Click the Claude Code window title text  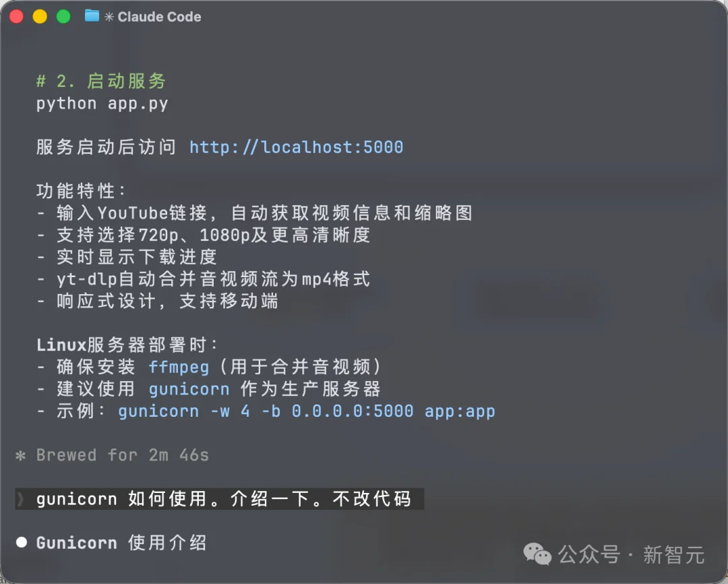pyautogui.click(x=159, y=17)
